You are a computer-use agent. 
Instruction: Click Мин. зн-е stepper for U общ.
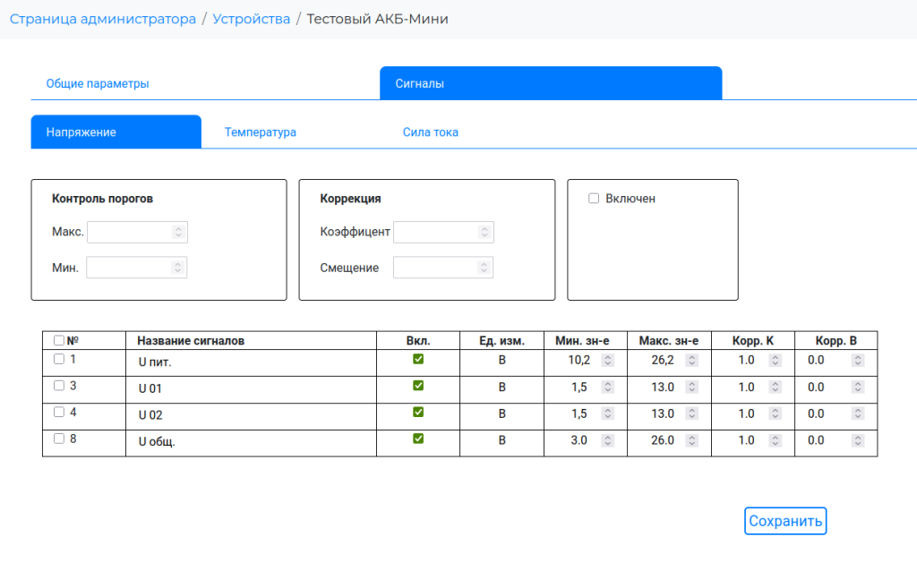pos(608,440)
